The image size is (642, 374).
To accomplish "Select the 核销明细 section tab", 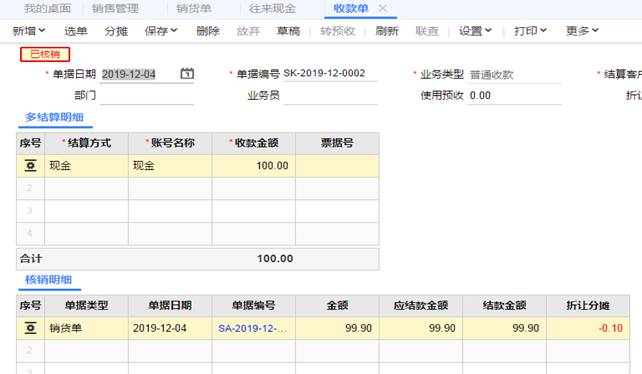I will [49, 280].
